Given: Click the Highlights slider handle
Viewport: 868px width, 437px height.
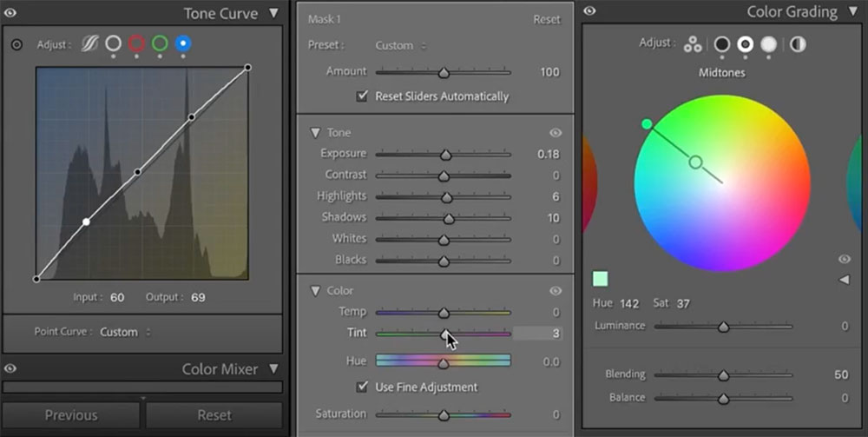Looking at the screenshot, I should 447,197.
